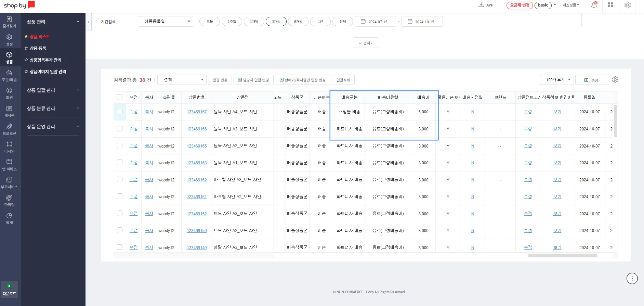Open the 100개 보기 page size dropdown
The image size is (644, 306).
pyautogui.click(x=556, y=80)
